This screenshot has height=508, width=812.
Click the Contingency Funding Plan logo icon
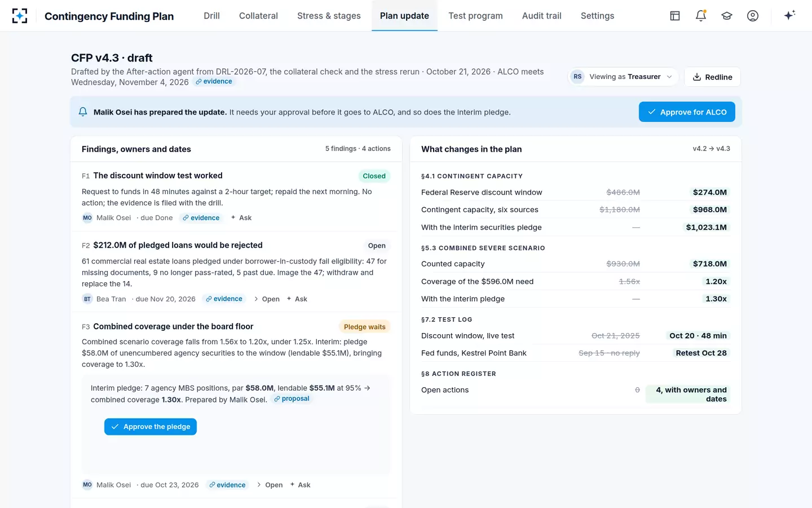click(x=20, y=16)
